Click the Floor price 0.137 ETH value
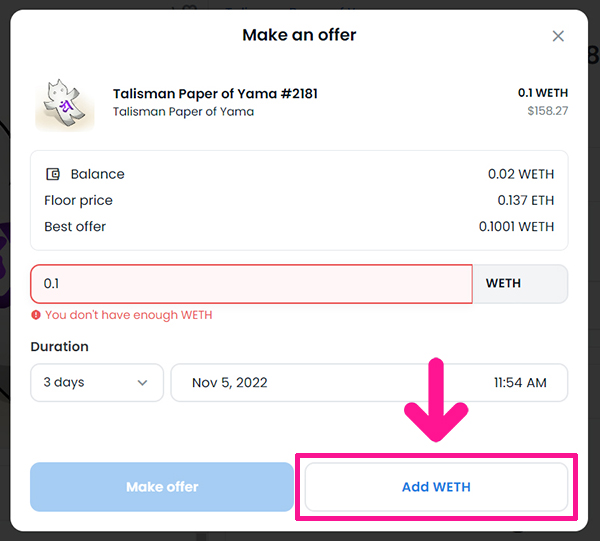Image resolution: width=600 pixels, height=541 pixels. (x=525, y=200)
